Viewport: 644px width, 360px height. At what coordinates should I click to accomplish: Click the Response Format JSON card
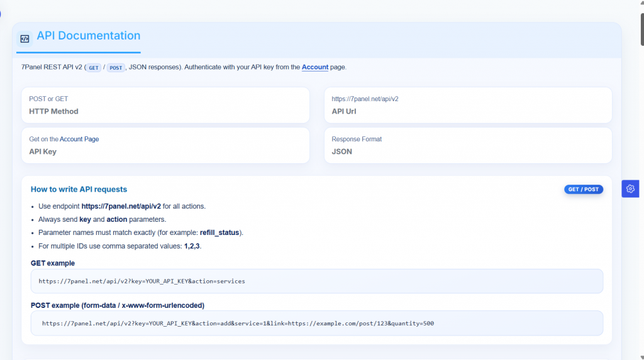468,145
